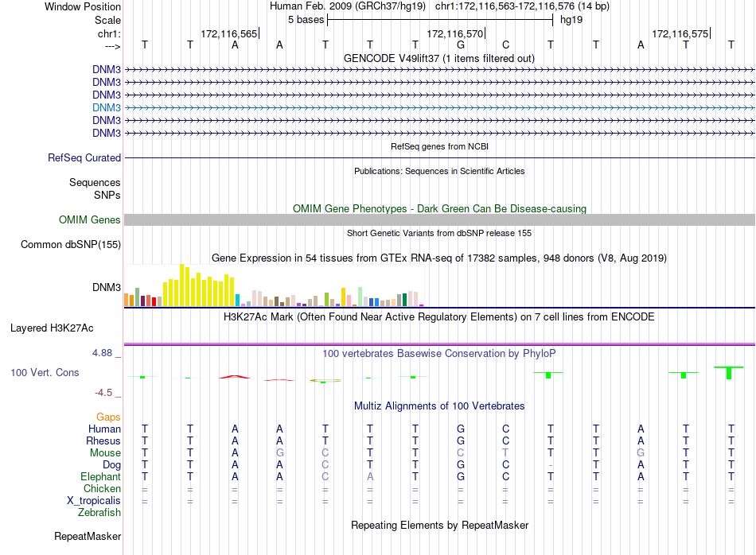Click ruler coordinate "172,116,575"
This screenshot has height=555, width=756.
(680, 33)
